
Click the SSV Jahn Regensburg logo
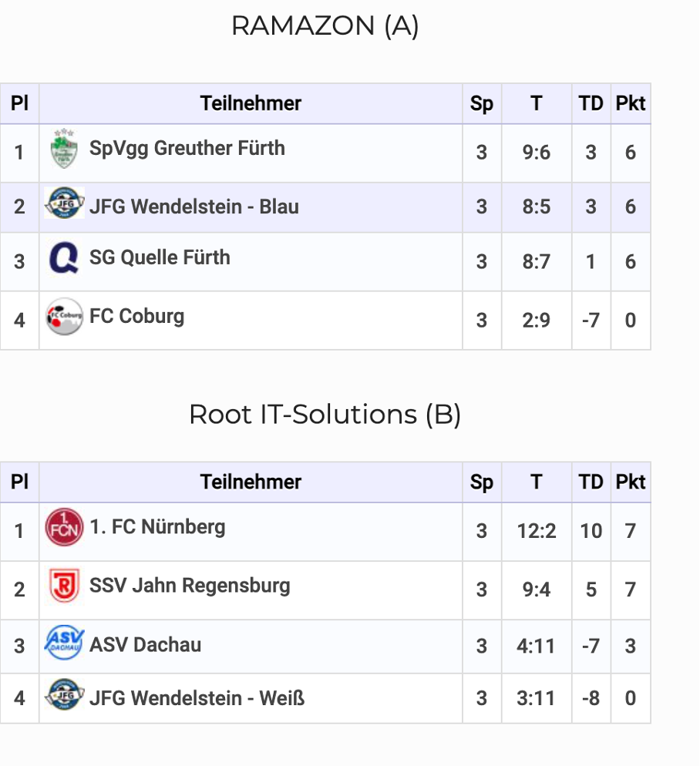(64, 586)
